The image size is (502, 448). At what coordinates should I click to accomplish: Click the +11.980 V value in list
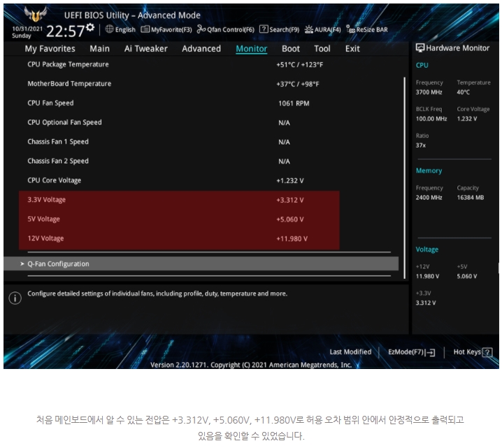292,239
